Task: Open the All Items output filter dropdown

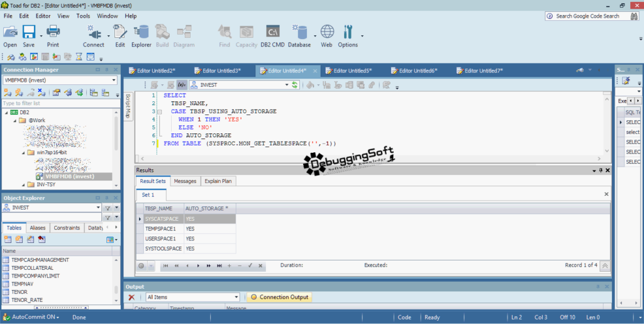Action: point(236,298)
